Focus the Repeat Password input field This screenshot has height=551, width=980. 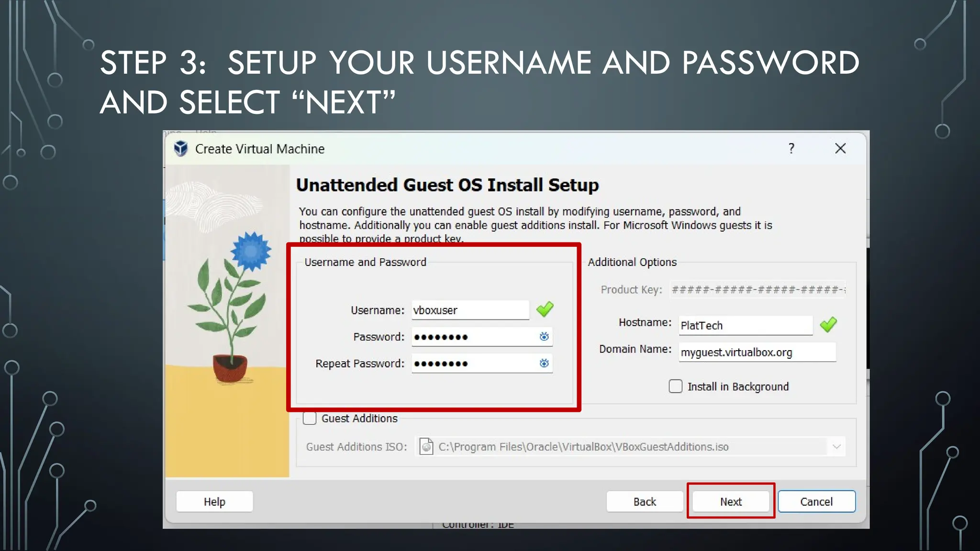pos(482,364)
